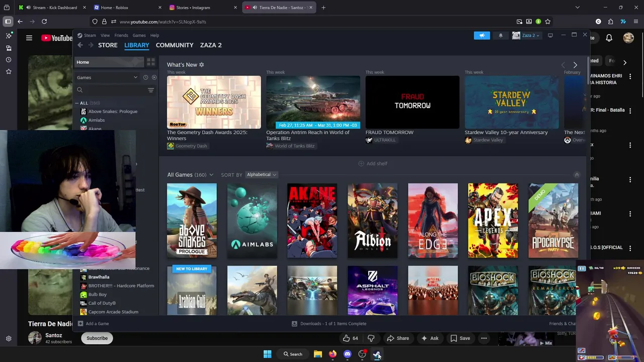Dislike the YouTube video

pos(371,338)
